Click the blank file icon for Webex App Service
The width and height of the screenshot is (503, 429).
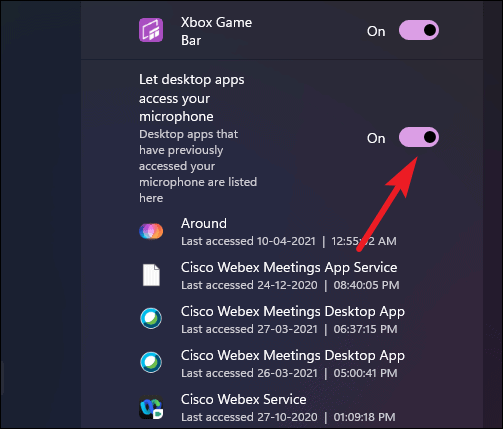click(x=151, y=275)
